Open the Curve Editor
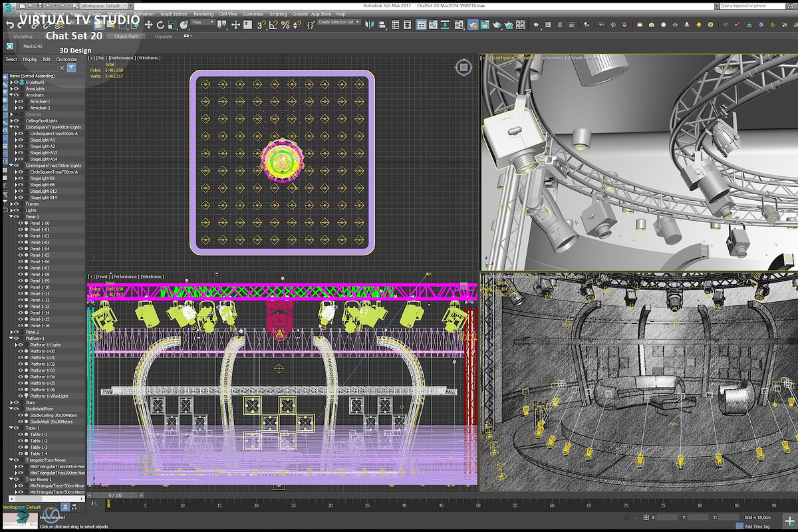 tap(434, 25)
